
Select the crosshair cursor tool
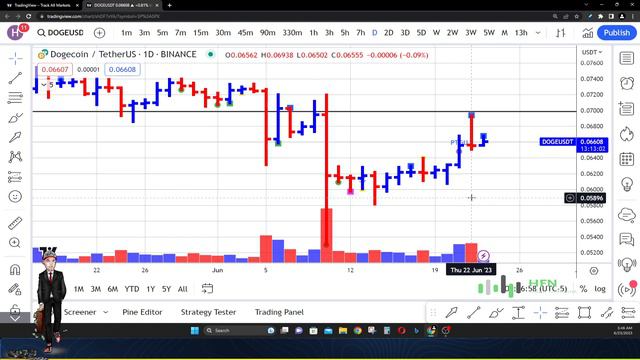(x=15, y=59)
